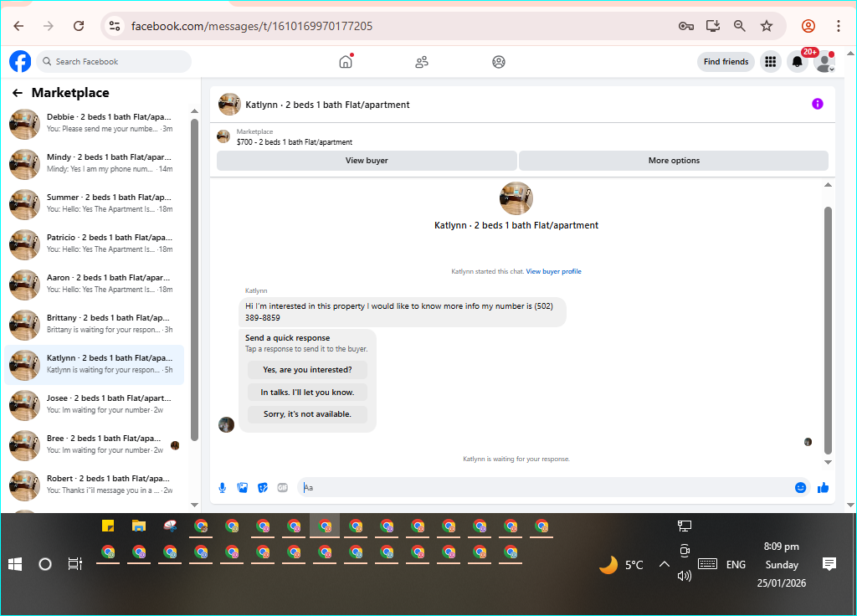Screen dimensions: 857x616
Task: Open Bree conversation
Action: [95, 444]
